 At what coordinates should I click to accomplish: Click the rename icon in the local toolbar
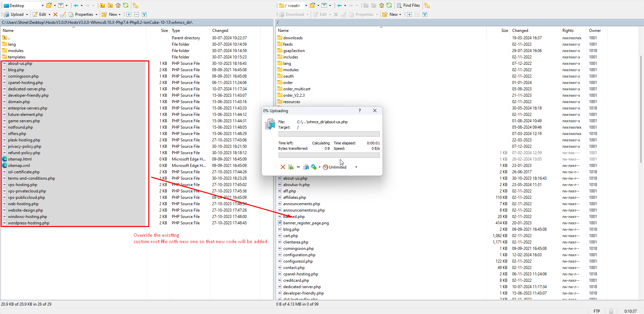click(63, 14)
